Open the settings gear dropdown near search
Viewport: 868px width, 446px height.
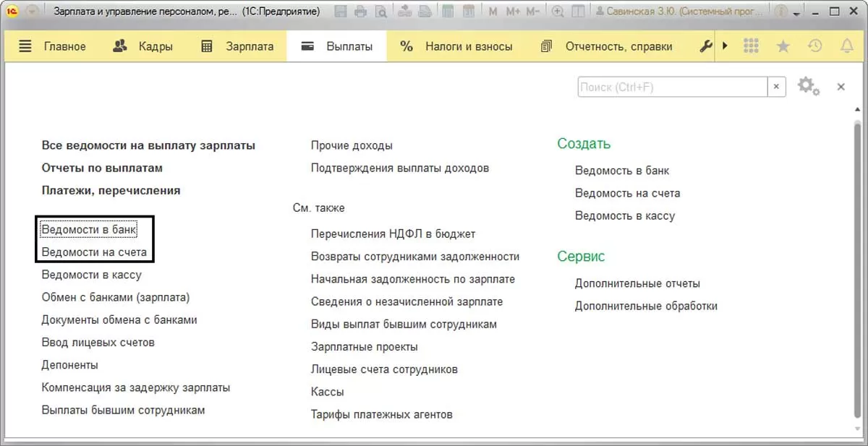pos(808,87)
